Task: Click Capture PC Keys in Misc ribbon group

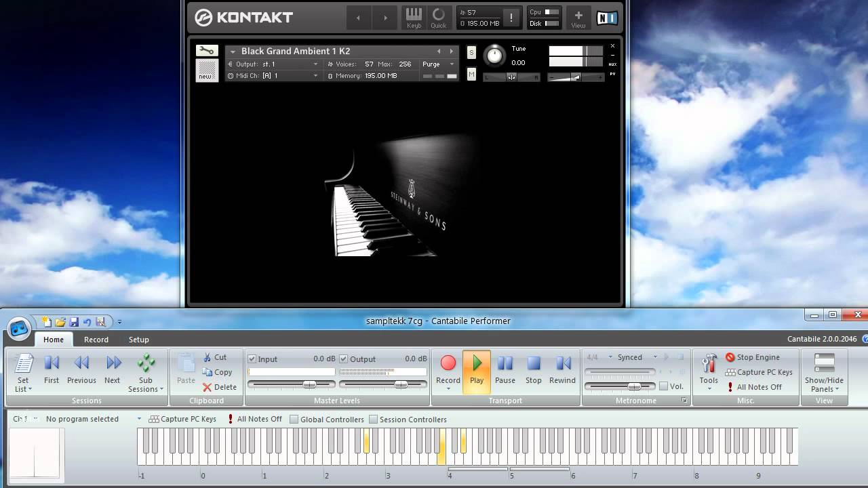Action: click(759, 372)
